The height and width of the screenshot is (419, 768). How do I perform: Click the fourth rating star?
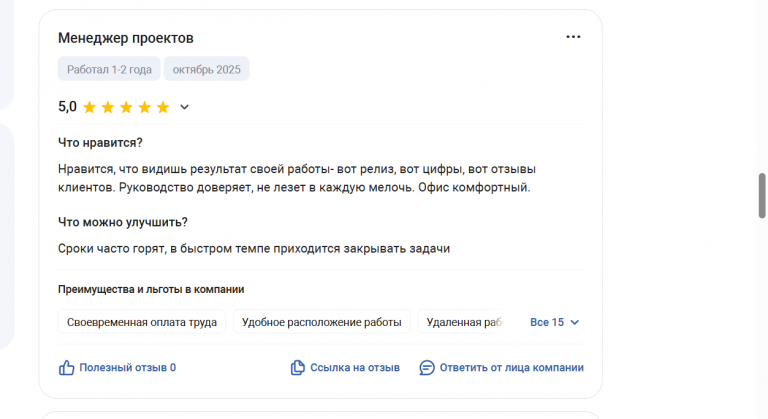[144, 107]
